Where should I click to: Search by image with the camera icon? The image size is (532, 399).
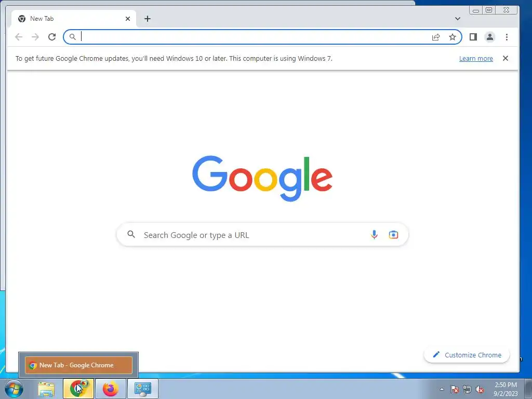(x=393, y=234)
